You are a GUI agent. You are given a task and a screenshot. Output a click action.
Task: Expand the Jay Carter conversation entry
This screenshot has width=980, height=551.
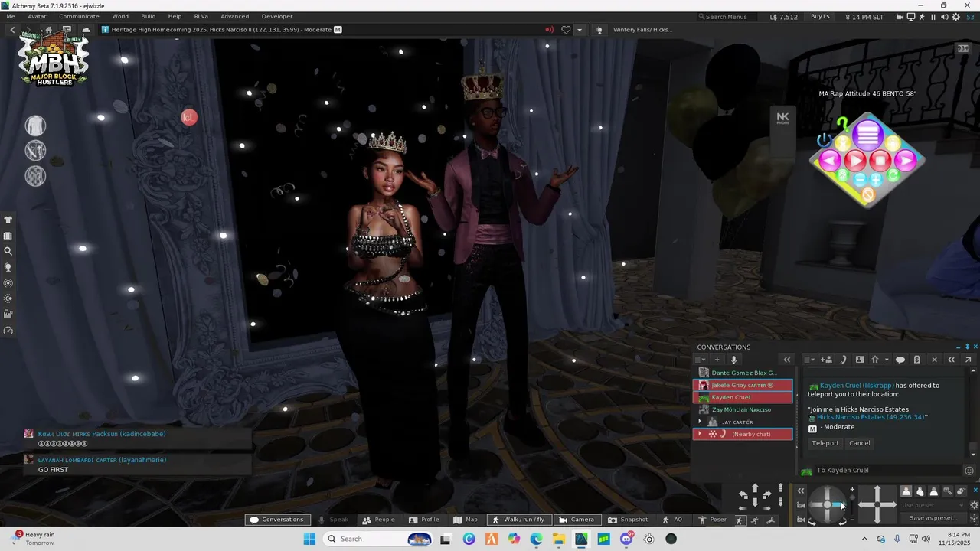(x=700, y=422)
